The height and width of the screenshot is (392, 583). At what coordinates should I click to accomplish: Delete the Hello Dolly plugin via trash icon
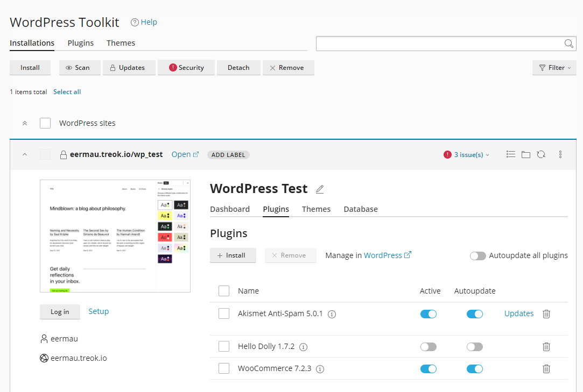pos(546,346)
